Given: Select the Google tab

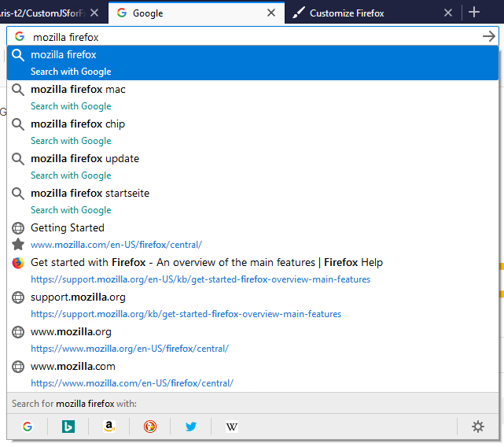Looking at the screenshot, I should click(196, 13).
